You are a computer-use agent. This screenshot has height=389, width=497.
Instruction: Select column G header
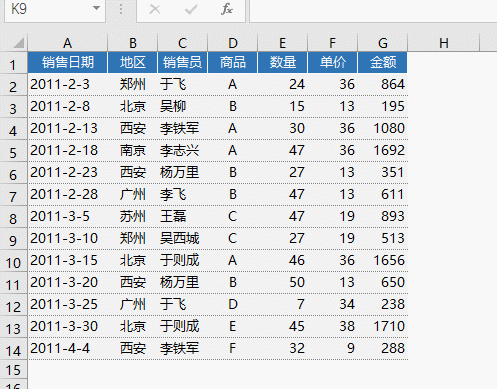[x=382, y=43]
